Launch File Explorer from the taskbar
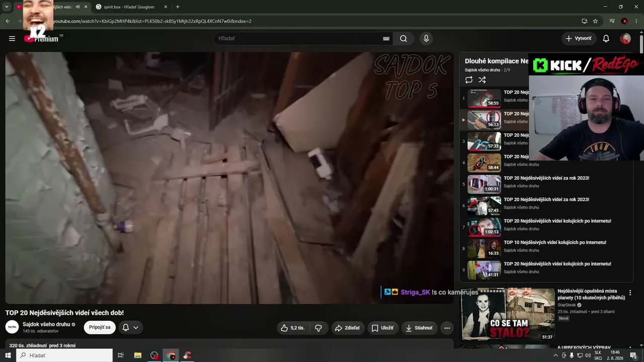This screenshot has height=362, width=644. (138, 355)
